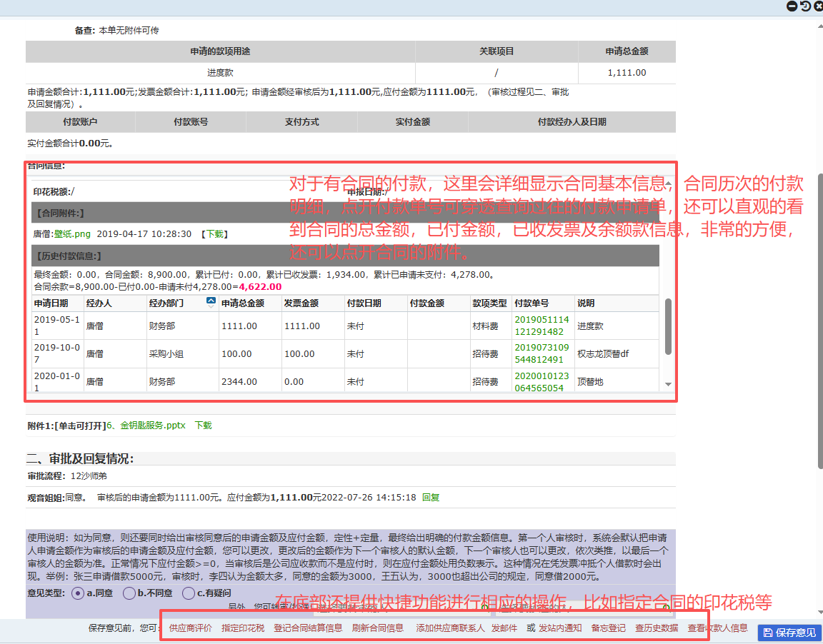The height and width of the screenshot is (644, 823).
Task: Click the history clock icon at top right
Action: [805, 6]
